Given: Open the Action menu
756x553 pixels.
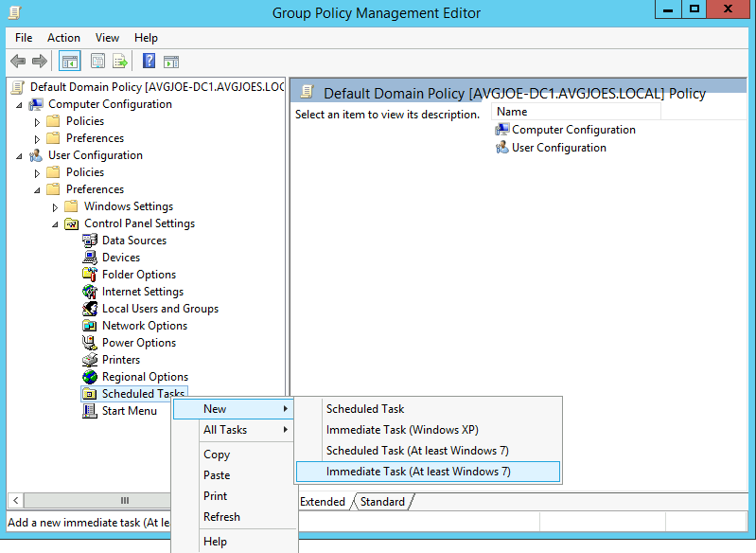Looking at the screenshot, I should [63, 38].
